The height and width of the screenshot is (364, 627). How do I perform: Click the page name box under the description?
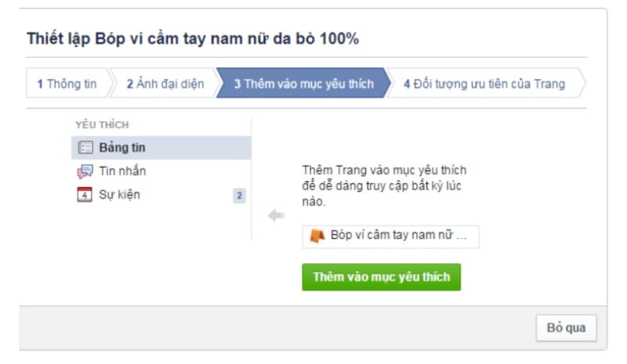point(390,236)
